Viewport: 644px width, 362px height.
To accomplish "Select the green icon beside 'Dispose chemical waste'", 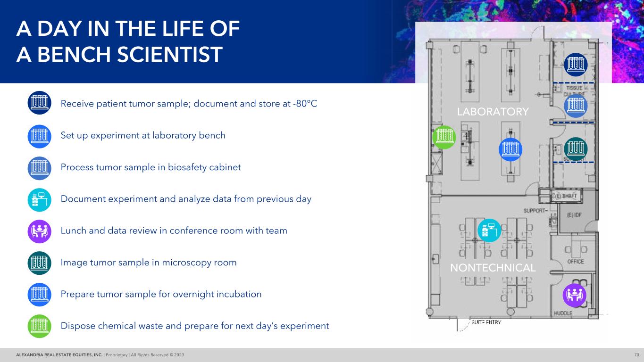I will point(39,326).
